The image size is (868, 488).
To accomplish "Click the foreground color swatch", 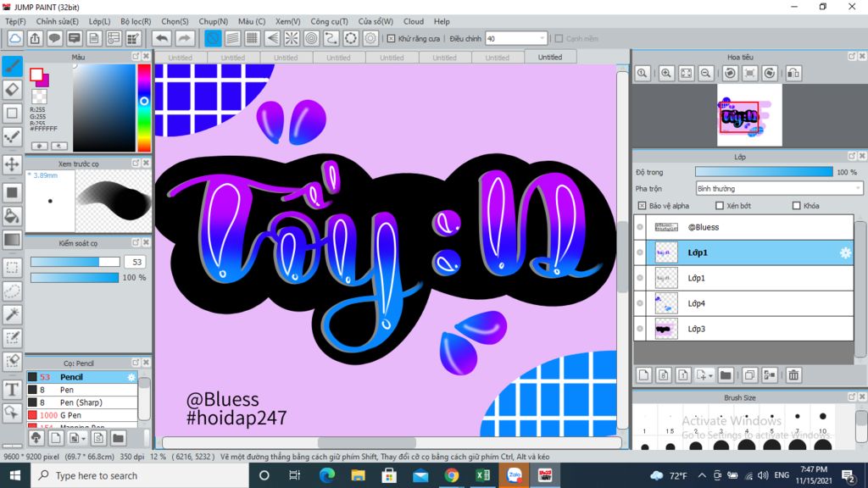I will 36,75.
